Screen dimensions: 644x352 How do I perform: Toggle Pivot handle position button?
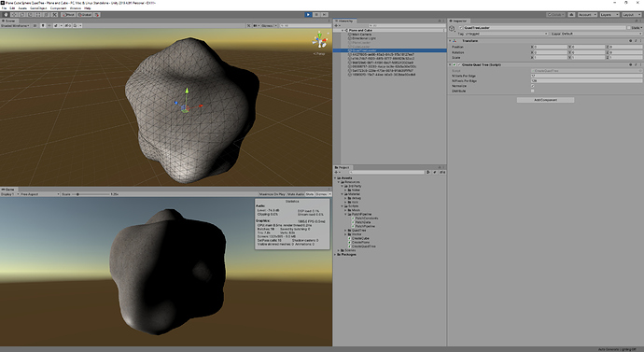coord(68,15)
